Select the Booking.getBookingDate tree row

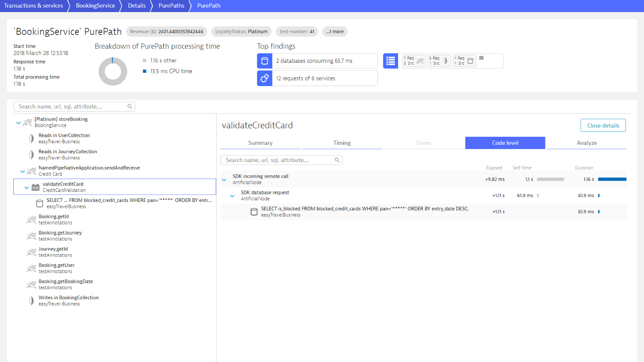[115, 284]
